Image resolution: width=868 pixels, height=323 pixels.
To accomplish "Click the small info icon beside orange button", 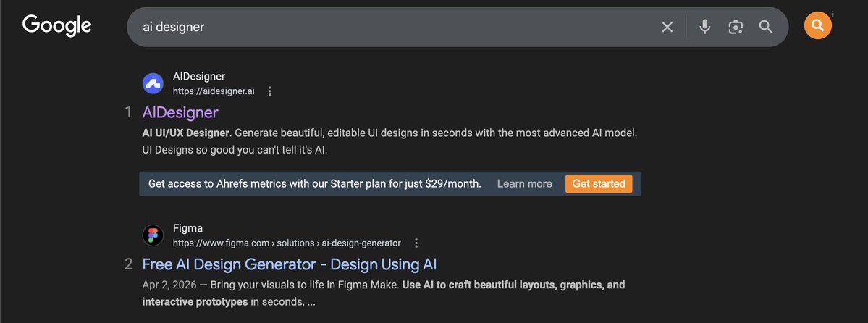I will (833, 14).
